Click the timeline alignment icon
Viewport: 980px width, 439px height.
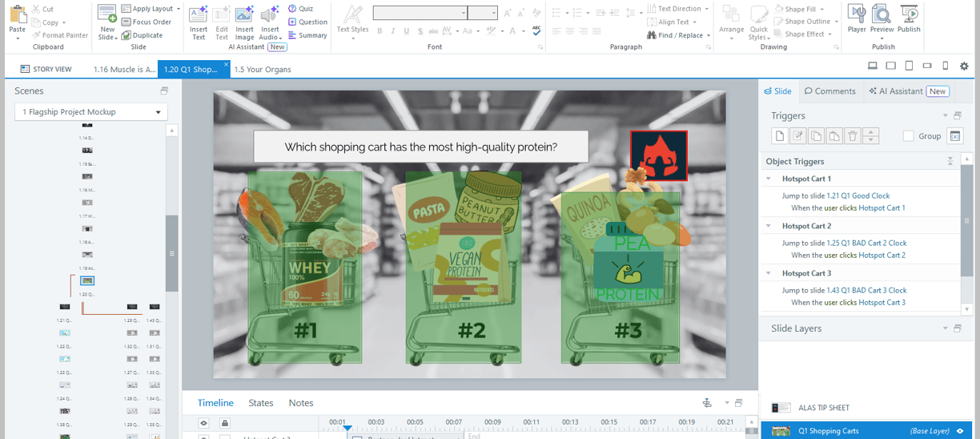point(707,403)
